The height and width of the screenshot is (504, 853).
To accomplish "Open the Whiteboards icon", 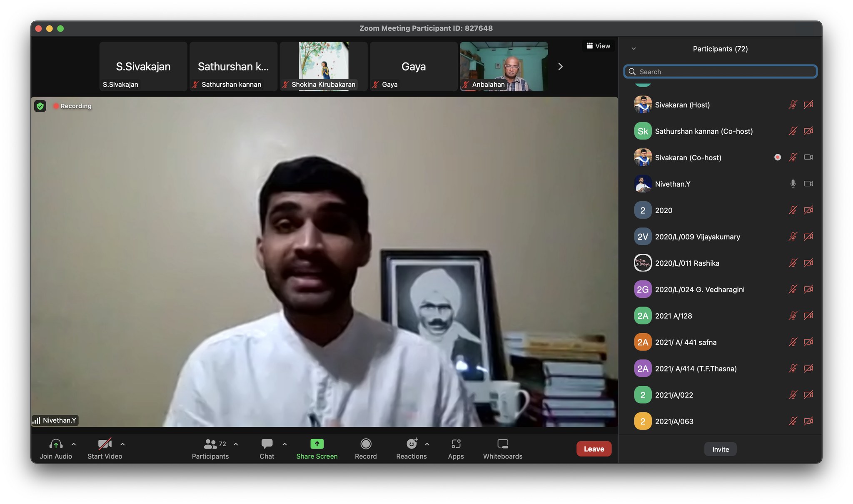I will [503, 444].
